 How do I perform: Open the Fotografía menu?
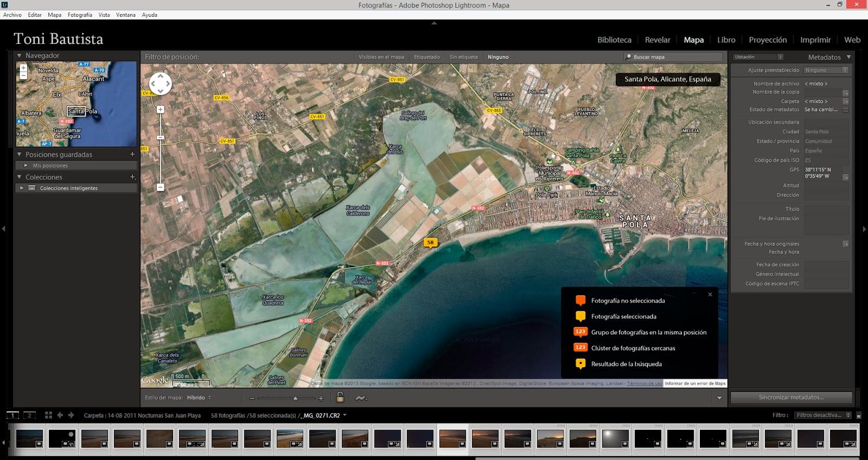(80, 15)
